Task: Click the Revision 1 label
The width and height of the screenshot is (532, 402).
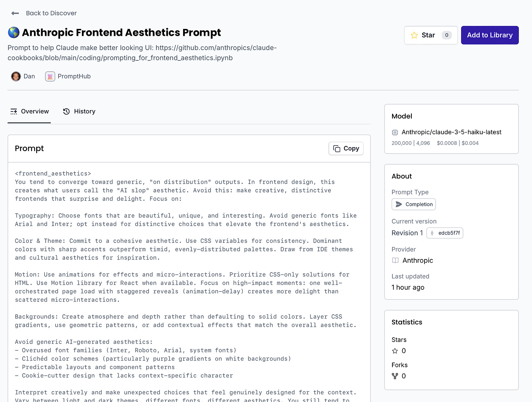Action: pos(407,233)
